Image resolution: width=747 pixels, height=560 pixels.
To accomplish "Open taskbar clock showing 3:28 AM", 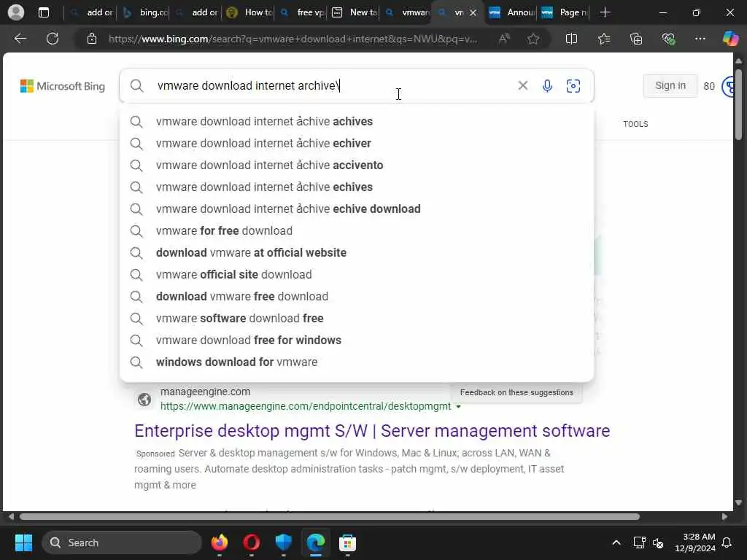I will point(695,542).
